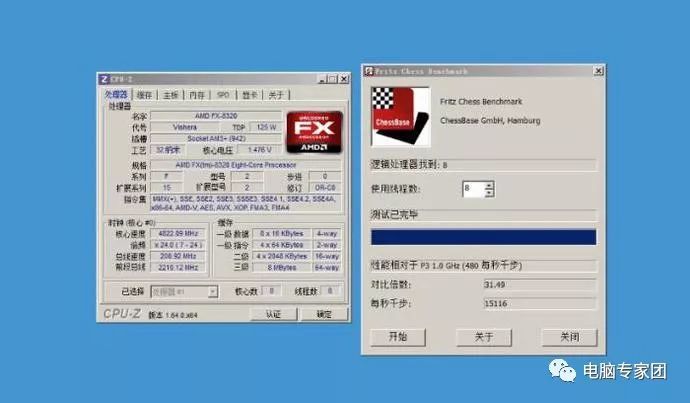Click the 使用线程数 input field
Viewport: 690px width, 403px height.
[473, 189]
